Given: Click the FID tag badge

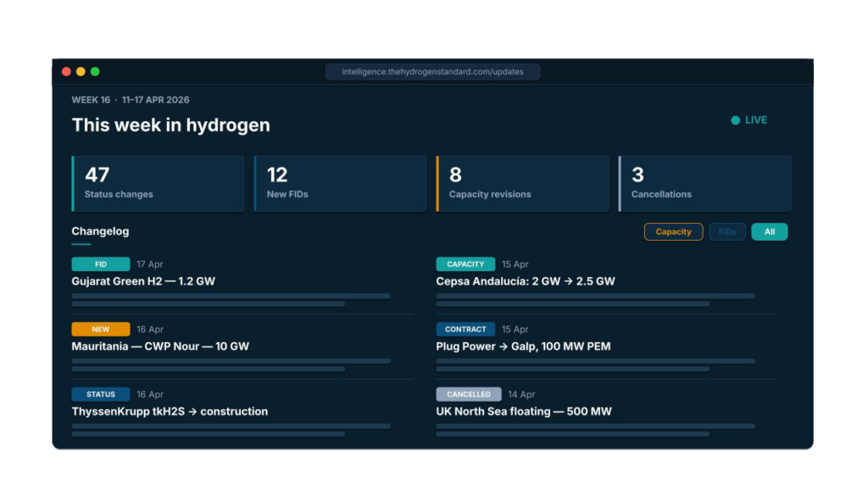Looking at the screenshot, I should click(x=101, y=264).
